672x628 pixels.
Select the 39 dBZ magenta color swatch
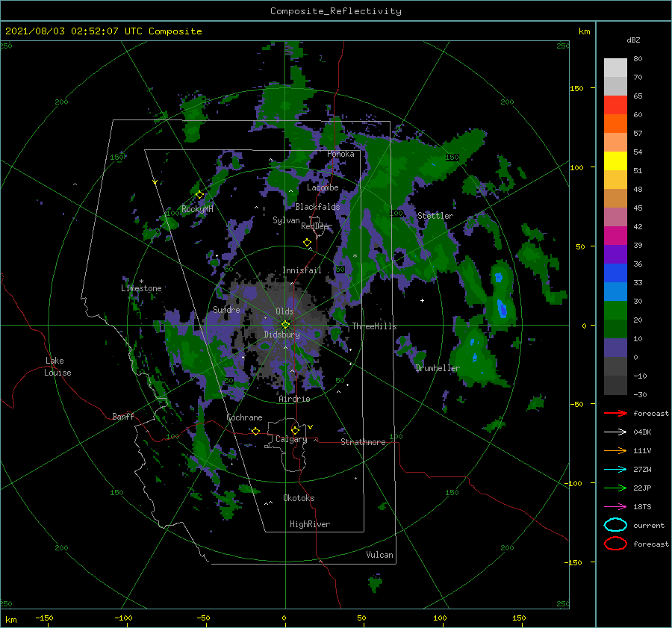click(x=615, y=236)
